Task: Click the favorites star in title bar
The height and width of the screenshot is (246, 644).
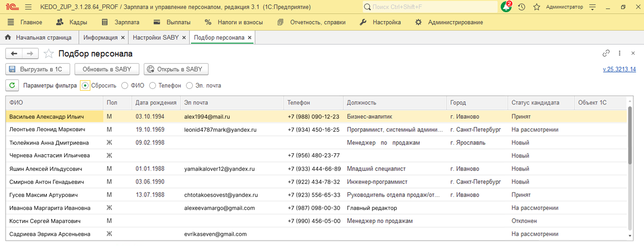Action: point(537,7)
